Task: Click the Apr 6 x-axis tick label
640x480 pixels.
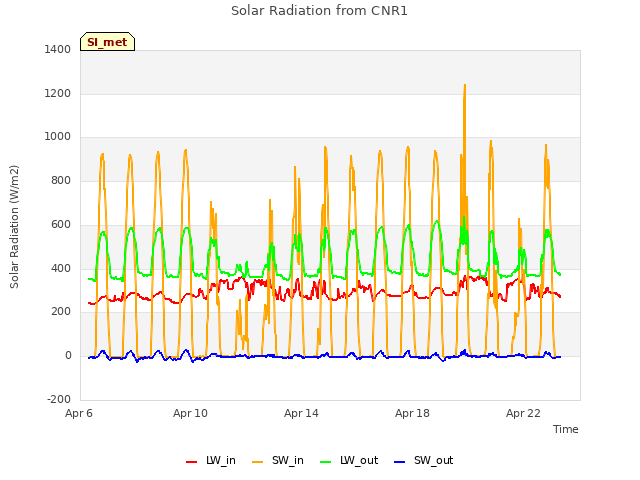Action: coord(79,413)
